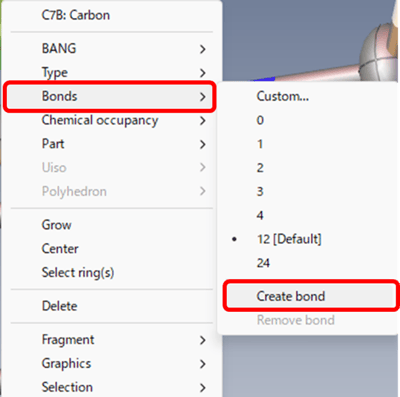Click Create bond
Image resolution: width=400 pixels, height=397 pixels.
click(310, 296)
